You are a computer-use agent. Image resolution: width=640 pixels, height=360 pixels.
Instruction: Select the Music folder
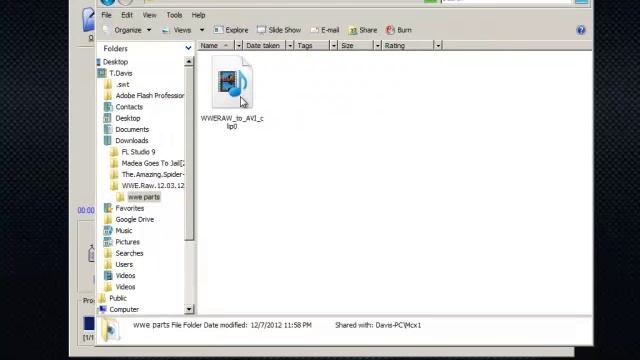(x=124, y=231)
